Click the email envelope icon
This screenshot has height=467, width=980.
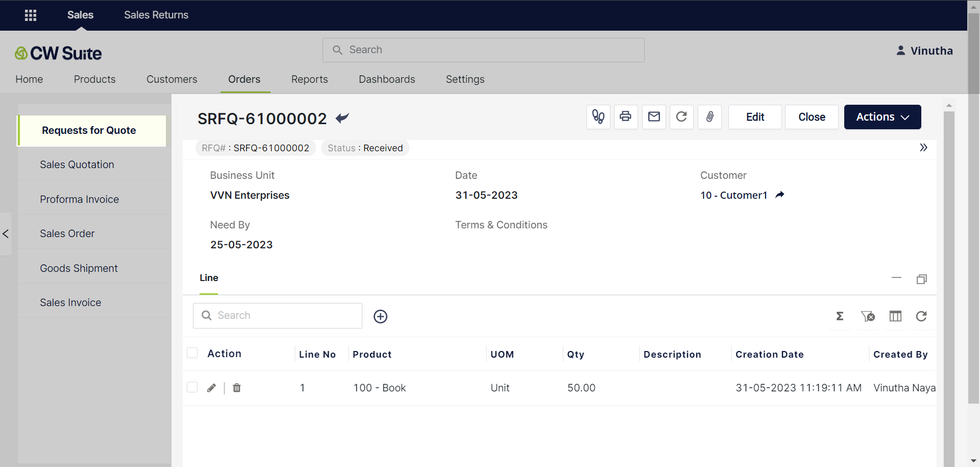click(654, 117)
